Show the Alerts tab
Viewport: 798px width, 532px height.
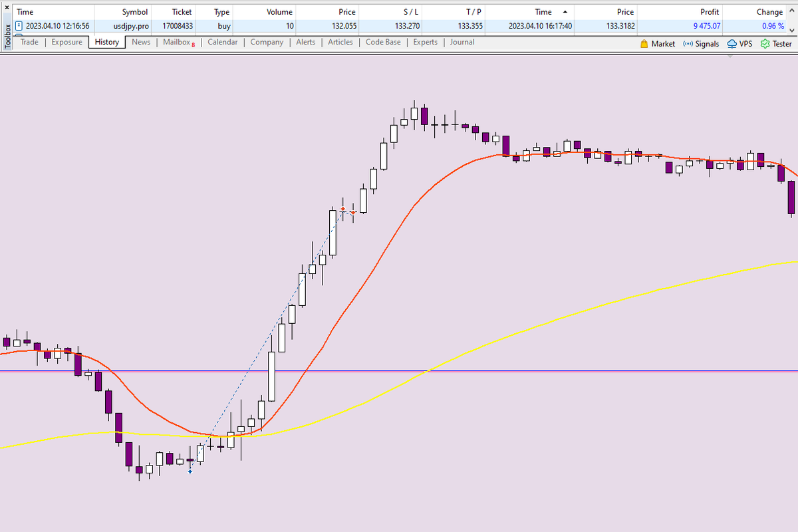pos(306,42)
